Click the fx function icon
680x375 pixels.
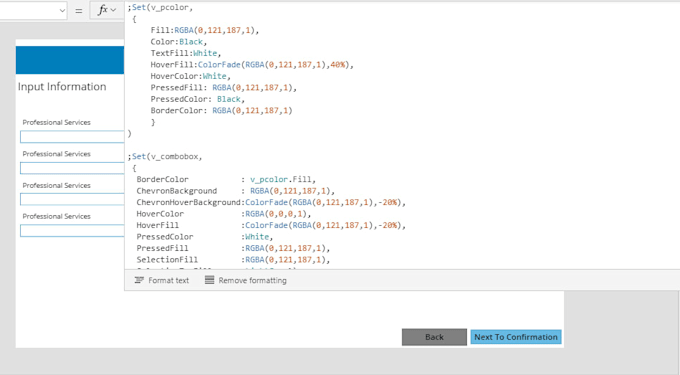coord(102,10)
